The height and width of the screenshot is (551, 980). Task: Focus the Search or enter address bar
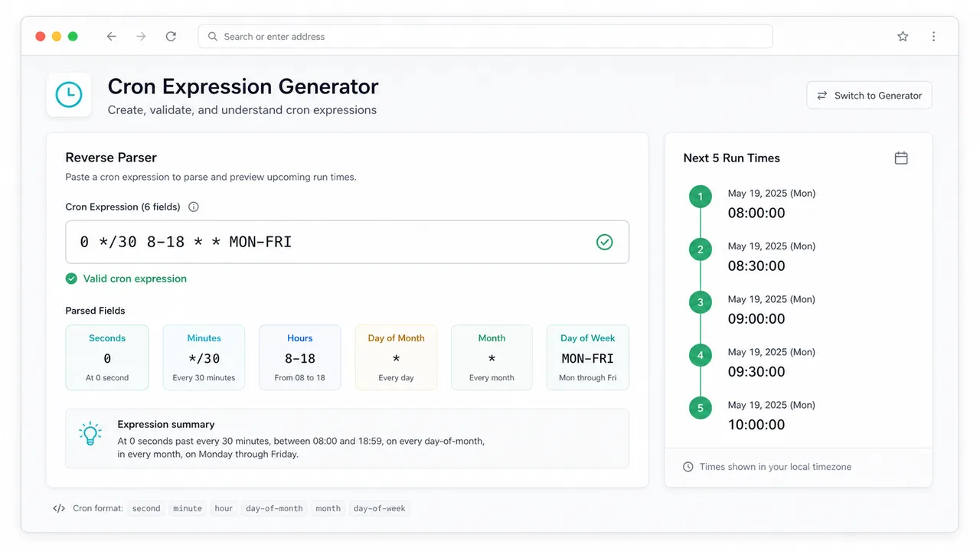(x=485, y=36)
